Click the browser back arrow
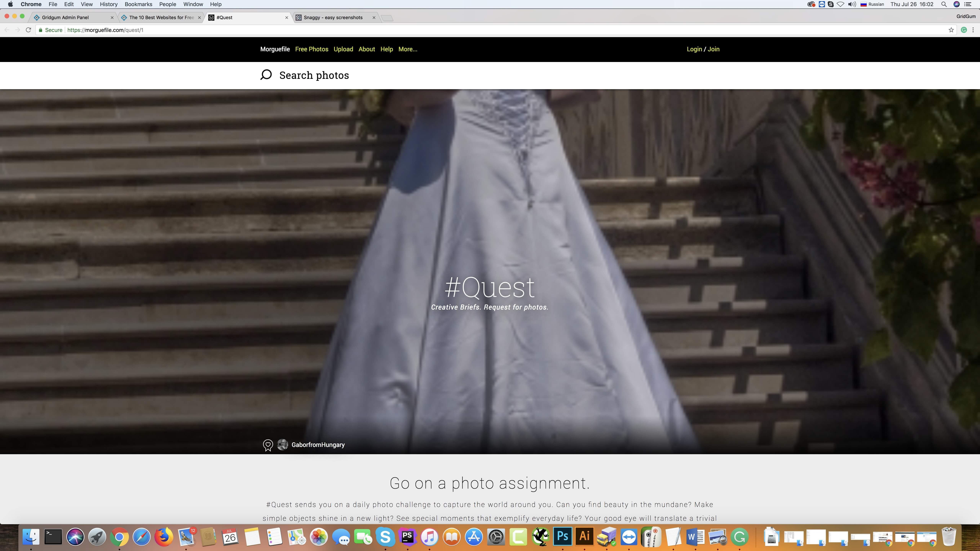The image size is (980, 551). coord(7,30)
